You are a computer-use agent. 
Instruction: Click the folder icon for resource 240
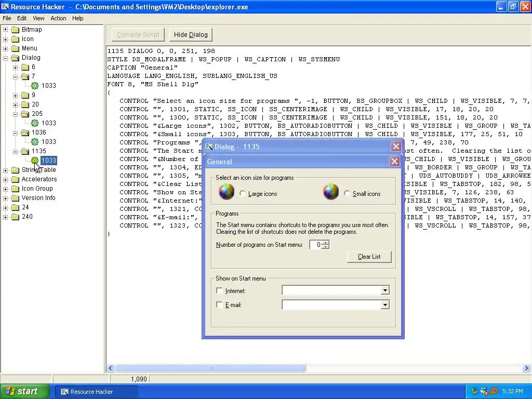[15, 217]
